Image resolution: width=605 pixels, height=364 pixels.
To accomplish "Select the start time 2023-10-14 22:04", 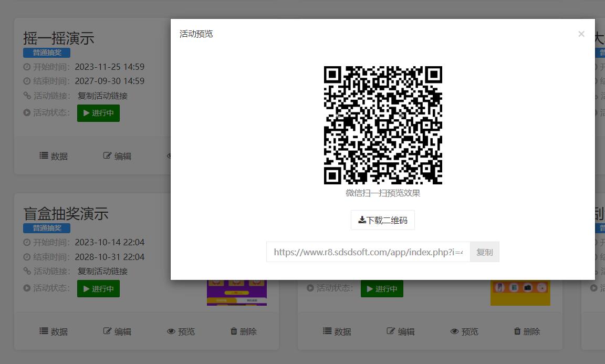I will (x=110, y=243).
